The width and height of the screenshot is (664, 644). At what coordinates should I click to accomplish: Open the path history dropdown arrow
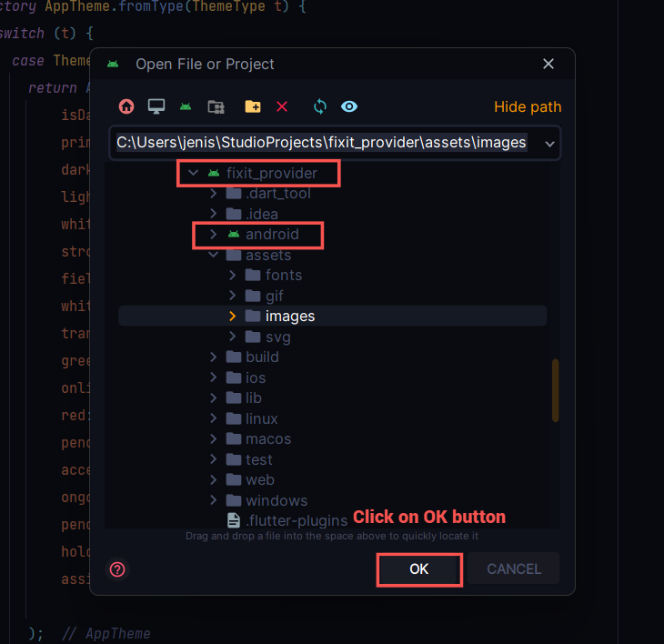point(549,144)
